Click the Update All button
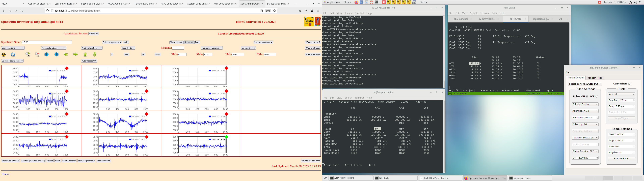Screen dimensions: 644x181 point(189,42)
